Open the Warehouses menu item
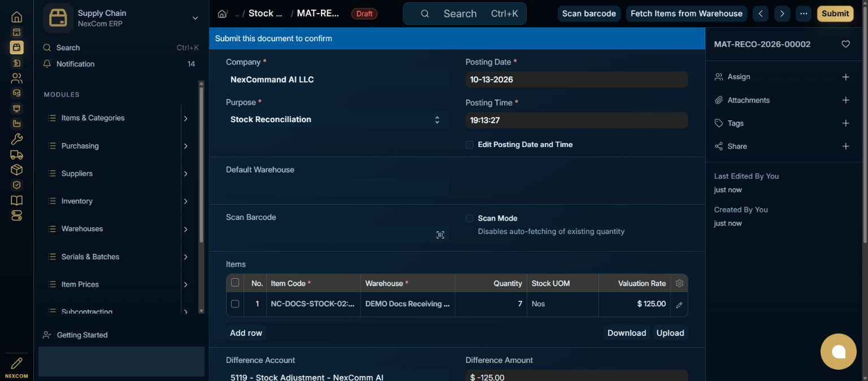The image size is (868, 381). pos(82,229)
